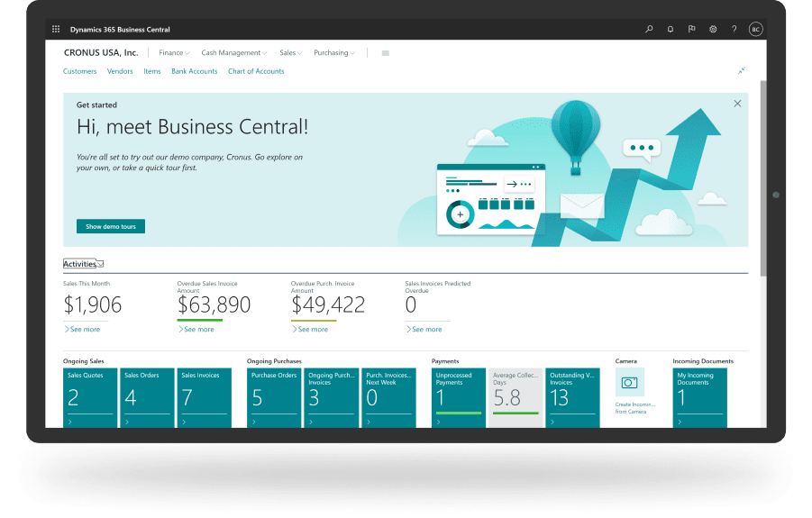Click Dynamics 365 Business Central title
The image size is (812, 518).
120,30
